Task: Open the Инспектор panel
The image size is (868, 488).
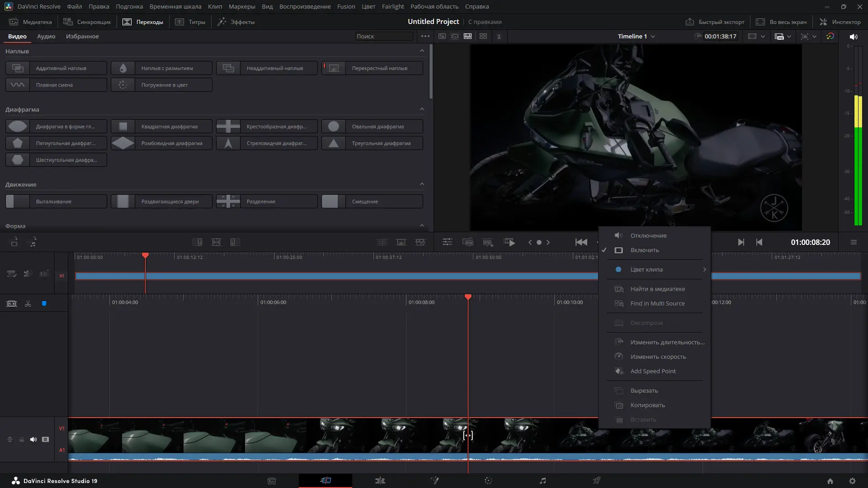Action: click(x=840, y=22)
